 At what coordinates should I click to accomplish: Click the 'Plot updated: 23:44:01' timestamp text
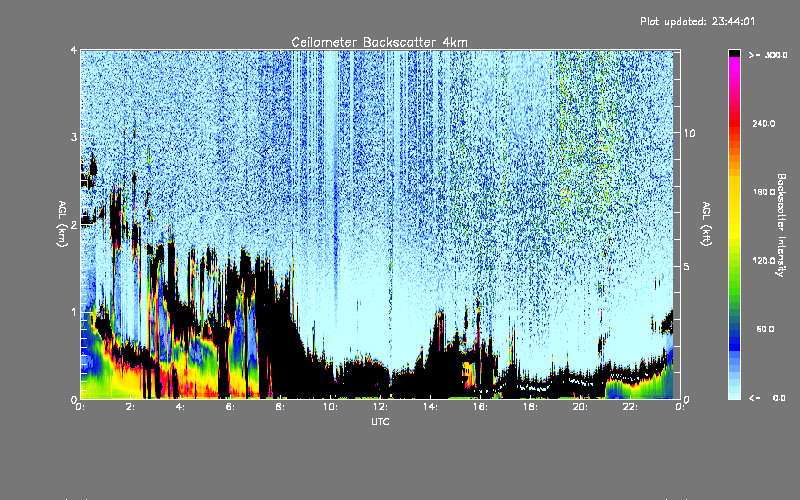(697, 21)
